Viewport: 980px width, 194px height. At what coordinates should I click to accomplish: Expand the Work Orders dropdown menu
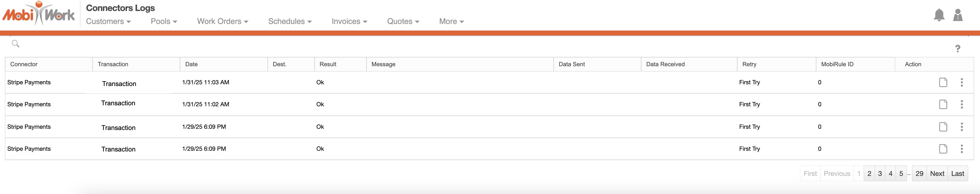click(x=222, y=22)
